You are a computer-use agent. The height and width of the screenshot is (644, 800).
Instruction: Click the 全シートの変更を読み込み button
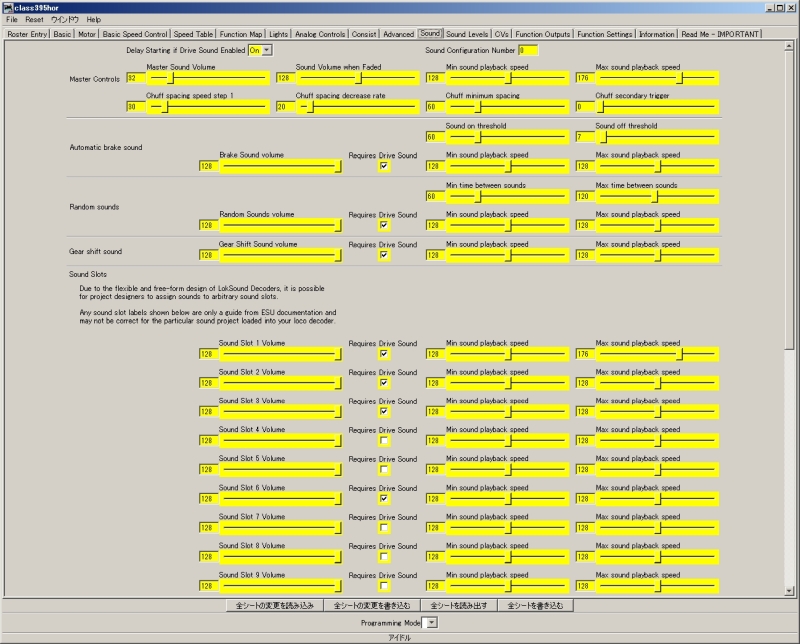(x=274, y=606)
